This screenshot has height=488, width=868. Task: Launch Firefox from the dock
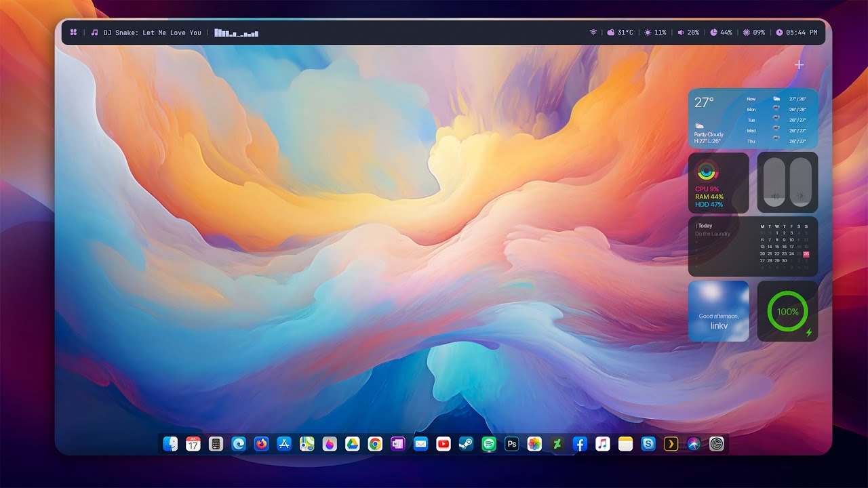click(x=261, y=444)
